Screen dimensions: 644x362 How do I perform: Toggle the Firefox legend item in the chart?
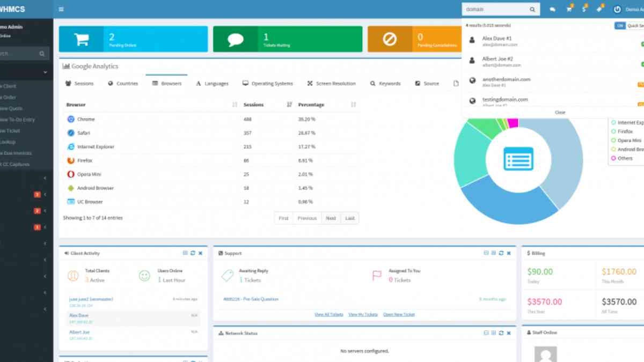pyautogui.click(x=625, y=131)
